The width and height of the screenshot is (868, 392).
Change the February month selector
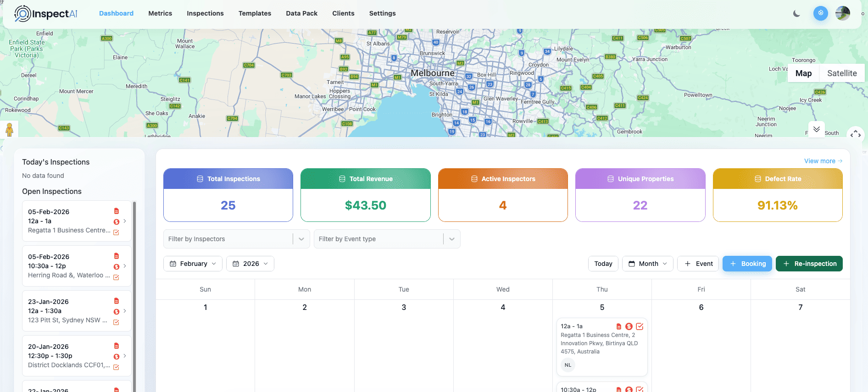(193, 264)
